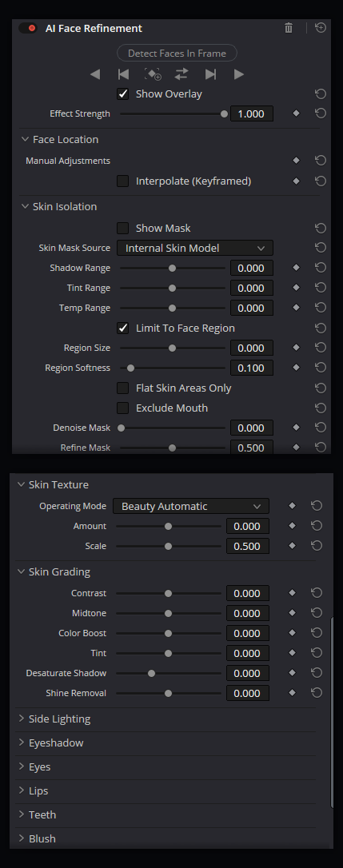Viewport: 343px width, 868px height.
Task: Add a keyframe for Operating Mode
Action: [x=292, y=506]
